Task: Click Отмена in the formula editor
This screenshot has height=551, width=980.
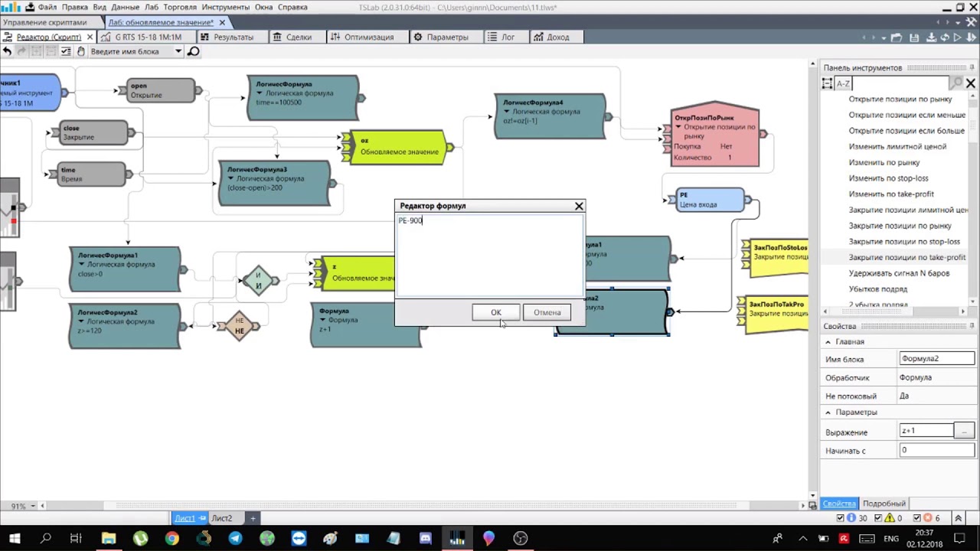Action: click(547, 312)
